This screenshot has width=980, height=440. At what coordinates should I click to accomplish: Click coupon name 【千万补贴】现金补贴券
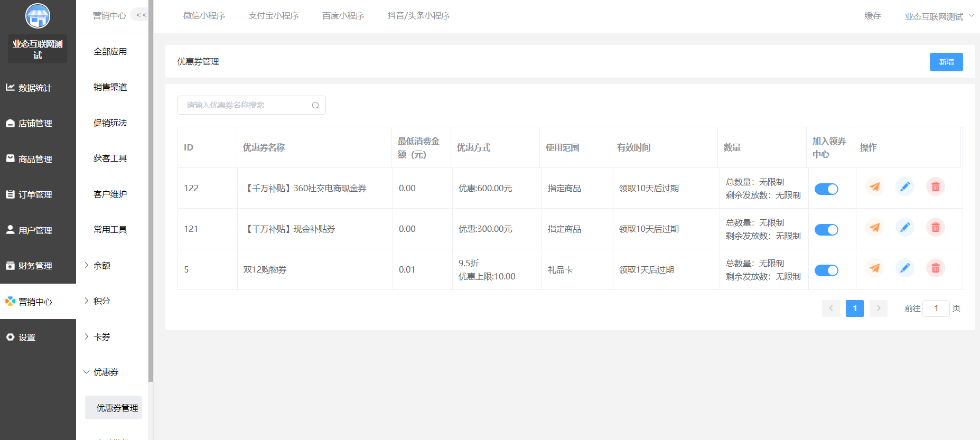click(289, 229)
